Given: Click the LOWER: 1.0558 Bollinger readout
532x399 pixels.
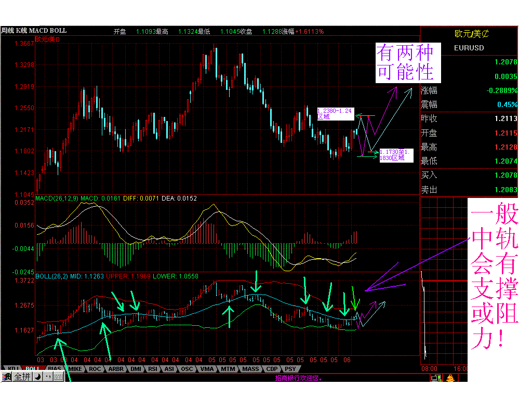Looking at the screenshot, I should (x=176, y=276).
